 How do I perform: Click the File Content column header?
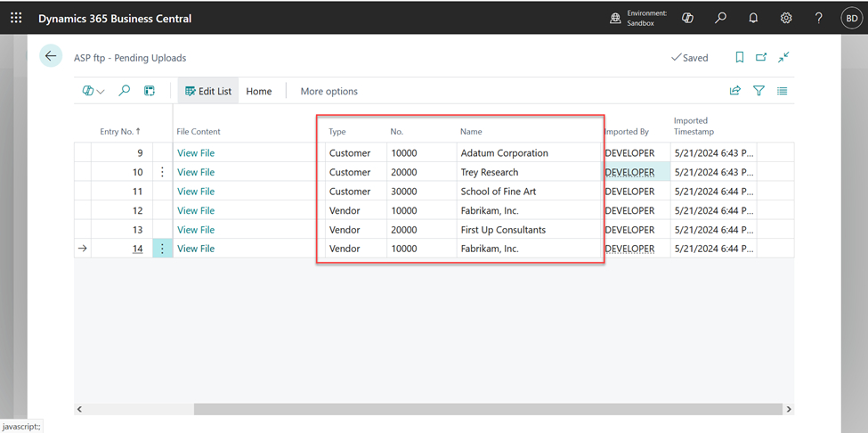[199, 132]
